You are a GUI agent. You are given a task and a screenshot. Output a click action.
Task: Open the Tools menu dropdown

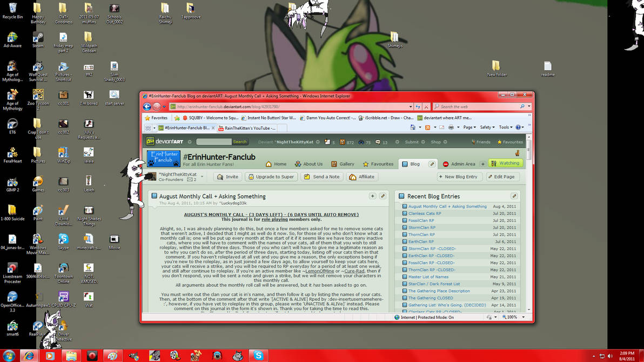tap(506, 128)
